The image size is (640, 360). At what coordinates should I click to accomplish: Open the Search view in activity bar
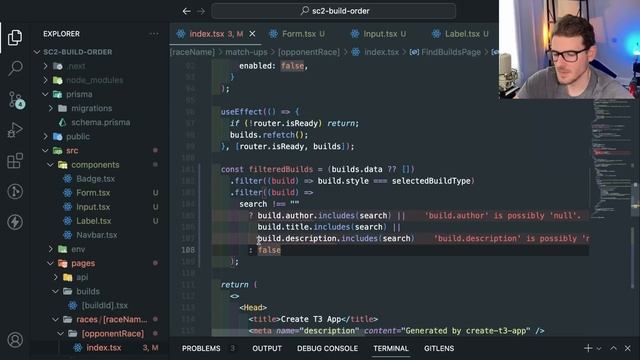pyautogui.click(x=15, y=68)
